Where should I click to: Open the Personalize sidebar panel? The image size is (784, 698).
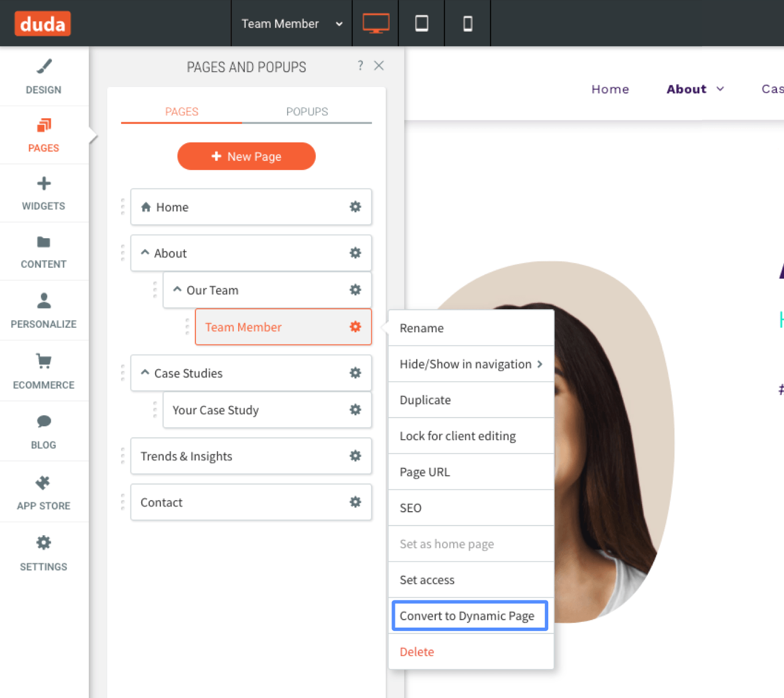tap(44, 311)
